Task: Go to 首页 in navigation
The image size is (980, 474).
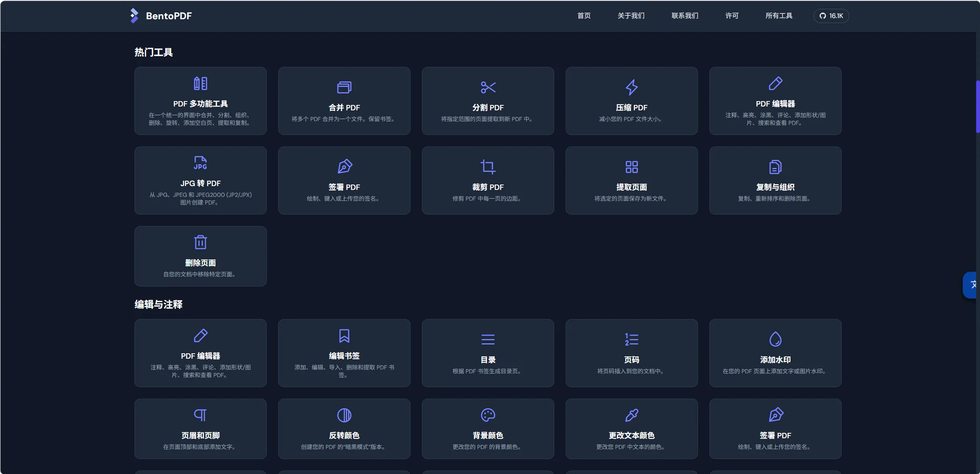Action: (584, 16)
